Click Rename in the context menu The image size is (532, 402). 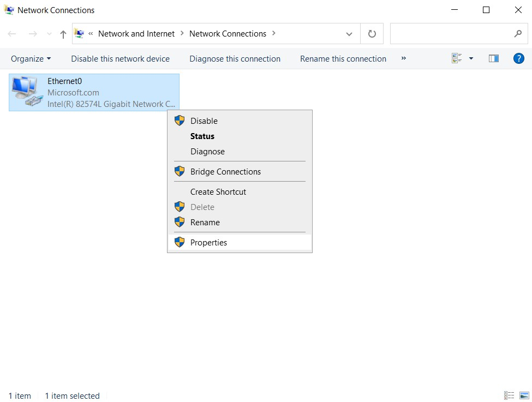coord(240,222)
